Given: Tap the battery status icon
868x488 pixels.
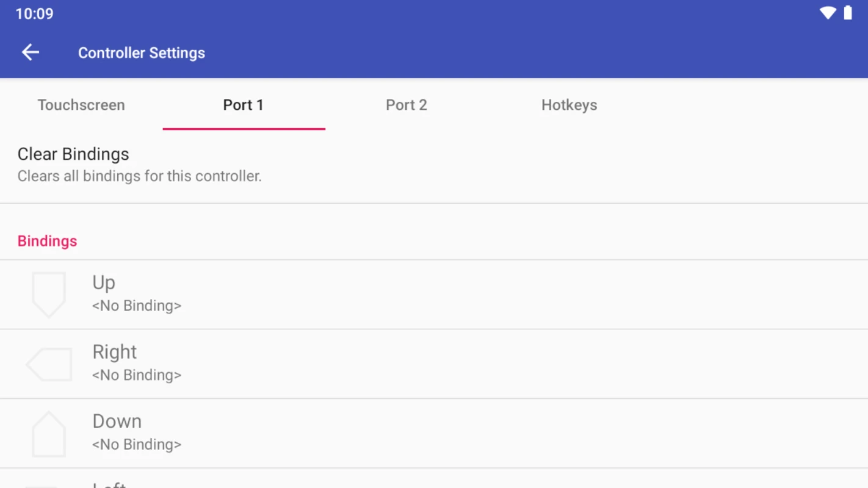Looking at the screenshot, I should pos(848,13).
